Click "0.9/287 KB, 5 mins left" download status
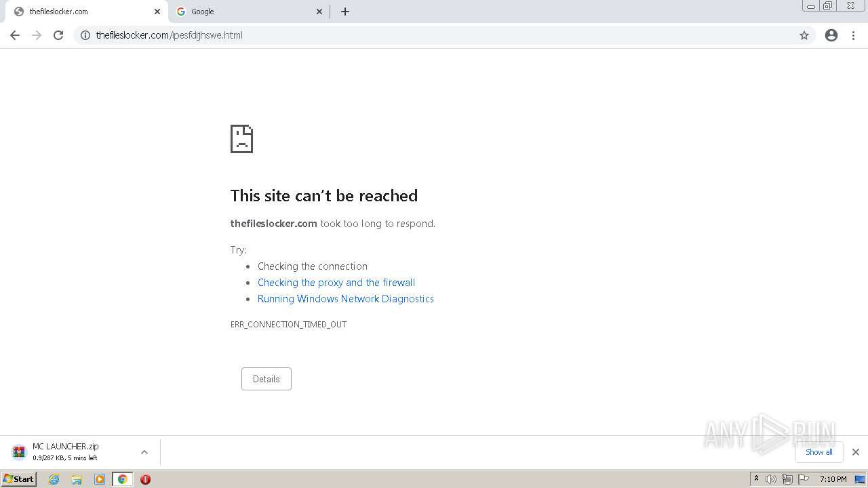The height and width of the screenshot is (488, 868). (65, 458)
